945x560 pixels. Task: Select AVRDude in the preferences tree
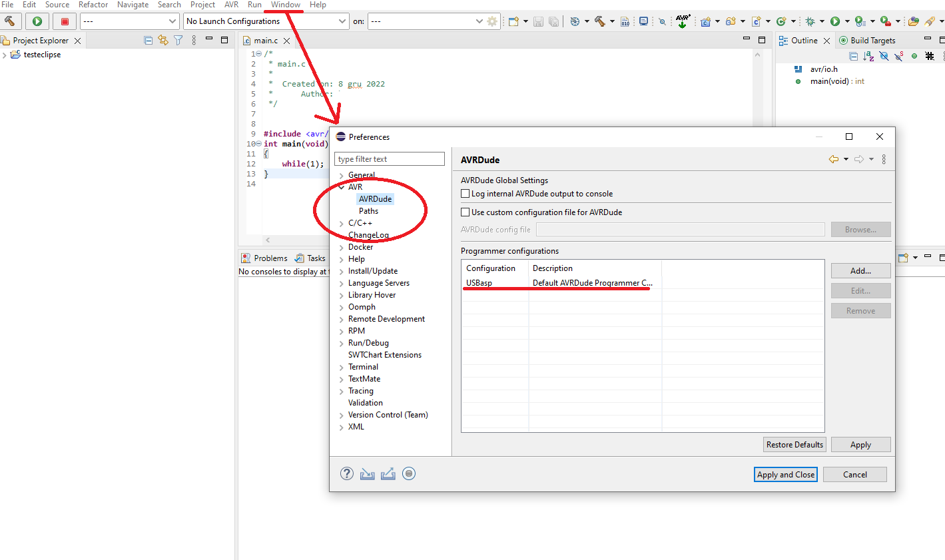(375, 199)
